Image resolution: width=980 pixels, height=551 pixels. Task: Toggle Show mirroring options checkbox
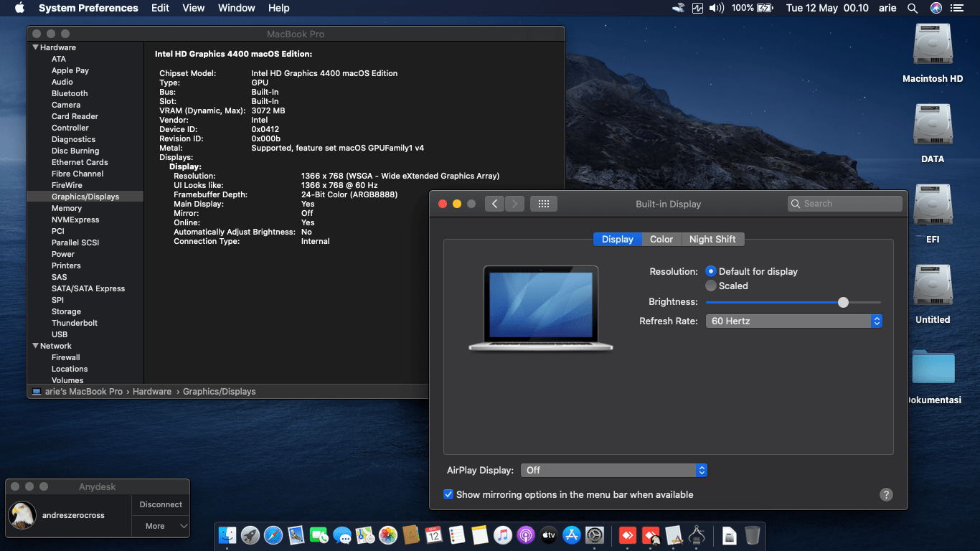coord(448,494)
